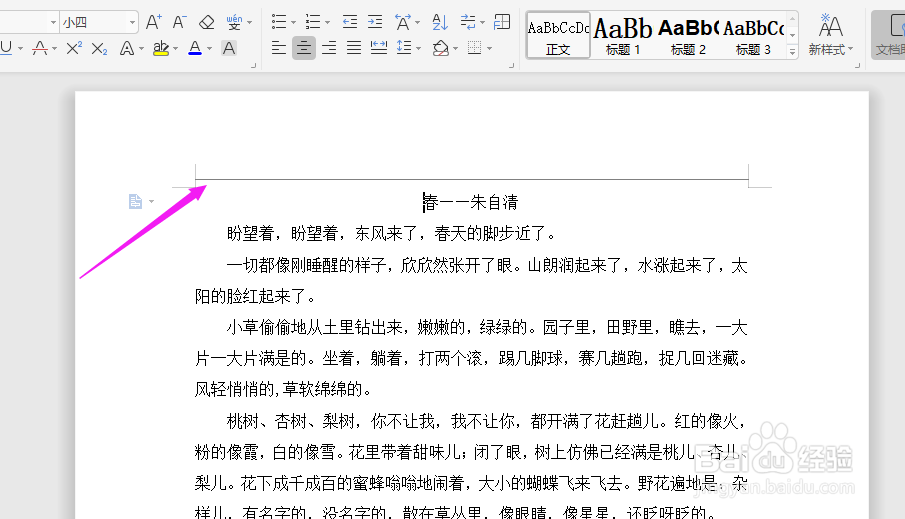Open paragraph dialog launcher
Viewport: 905px width, 519px height.
pyautogui.click(x=511, y=66)
